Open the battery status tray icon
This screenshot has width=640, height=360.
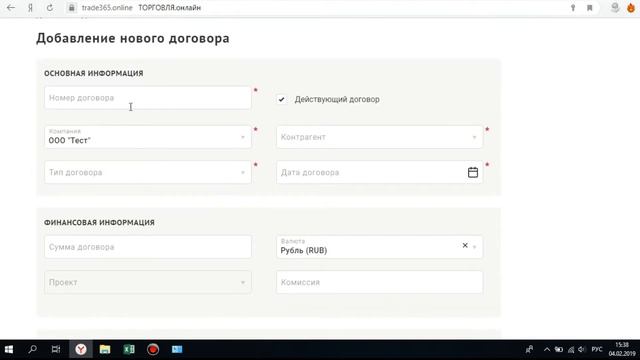559,349
